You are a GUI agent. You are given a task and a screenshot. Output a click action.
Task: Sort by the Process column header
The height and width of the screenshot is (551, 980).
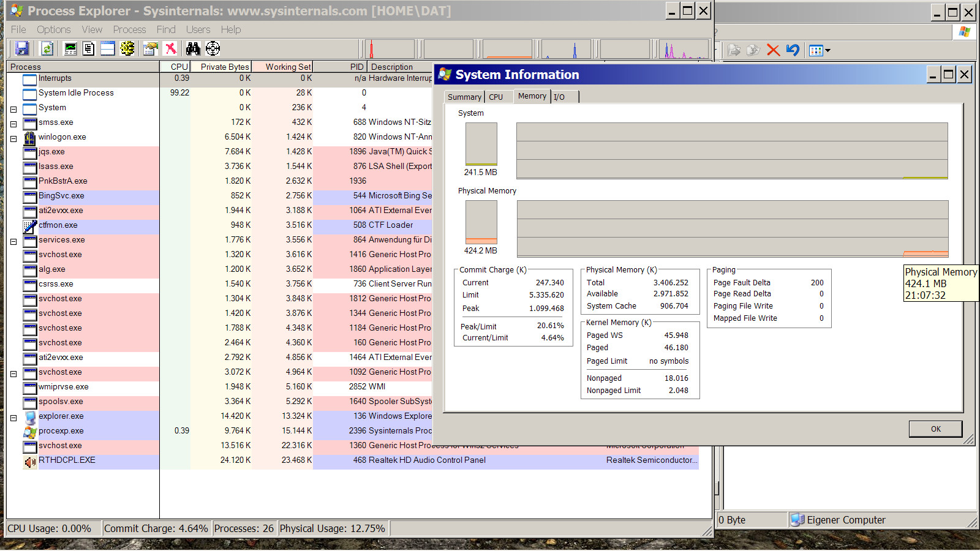(x=83, y=67)
